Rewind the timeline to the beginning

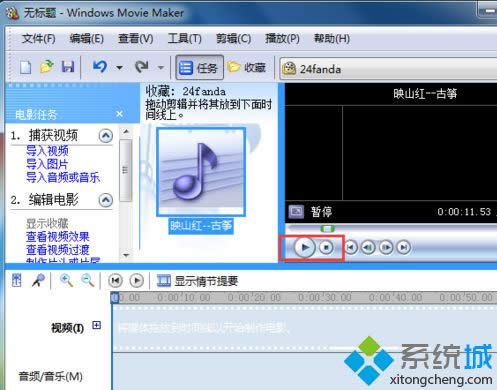[115, 281]
